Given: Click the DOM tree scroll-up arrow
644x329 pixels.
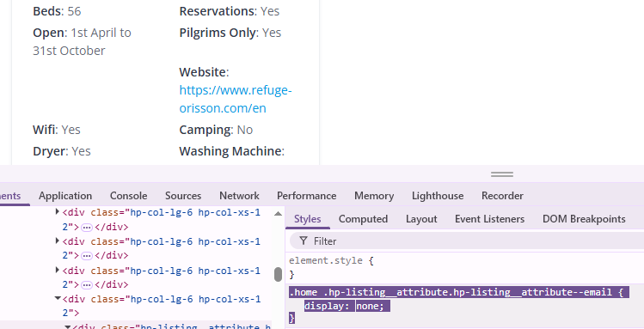Looking at the screenshot, I should 278,213.
